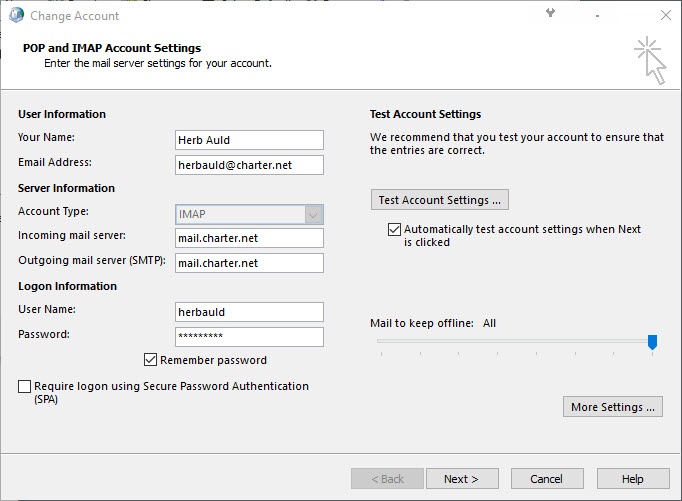Click the globe icon in title bar
The height and width of the screenshot is (501, 682).
click(x=15, y=15)
